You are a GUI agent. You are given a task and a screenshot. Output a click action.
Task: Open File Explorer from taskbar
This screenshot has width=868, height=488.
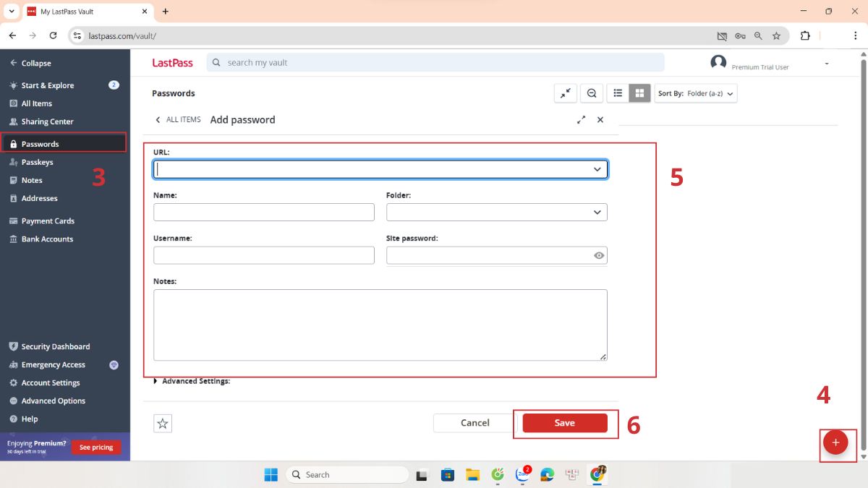472,474
